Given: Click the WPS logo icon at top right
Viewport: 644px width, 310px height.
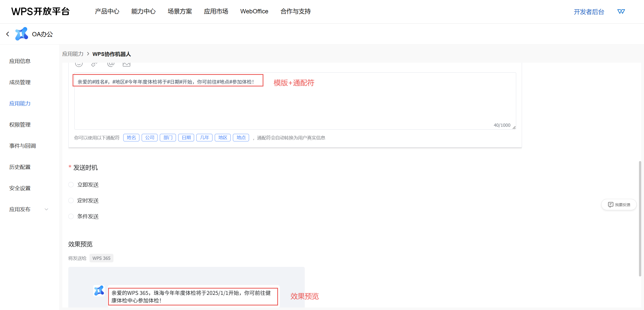Looking at the screenshot, I should pyautogui.click(x=621, y=12).
